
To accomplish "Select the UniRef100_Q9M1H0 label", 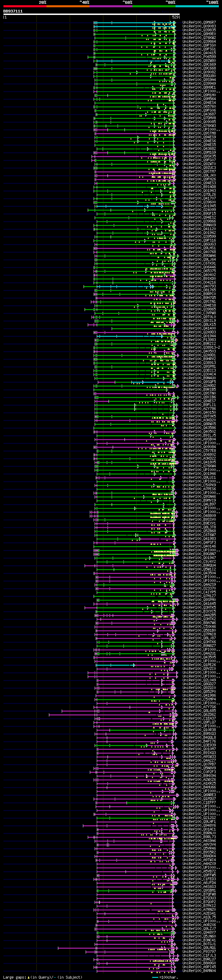I will pos(199,95).
